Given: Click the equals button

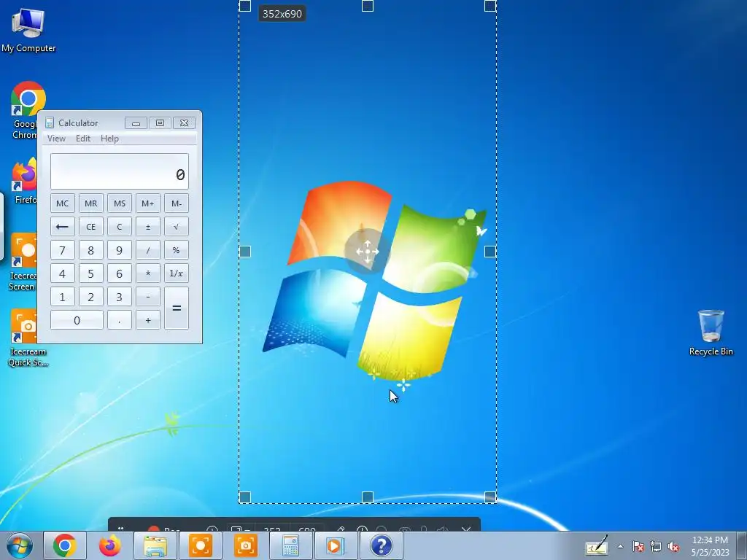Looking at the screenshot, I should (x=177, y=308).
